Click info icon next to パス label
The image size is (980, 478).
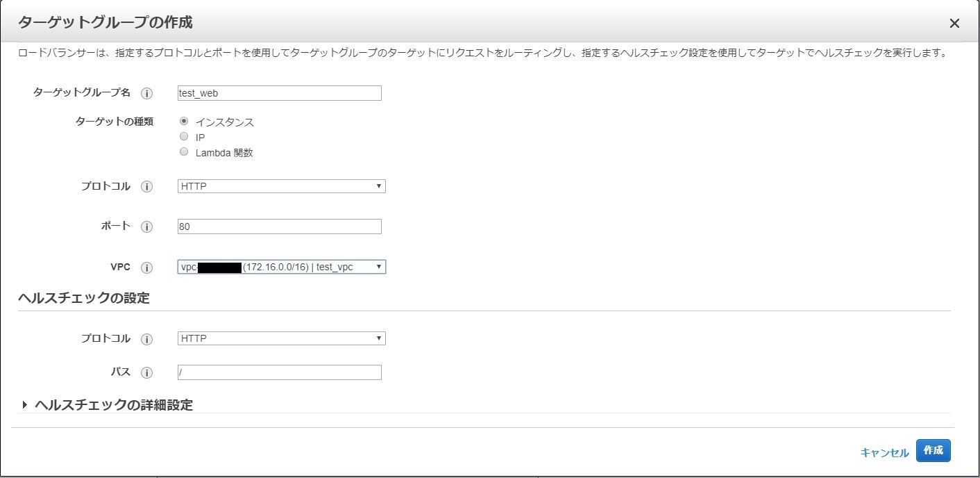(x=146, y=373)
